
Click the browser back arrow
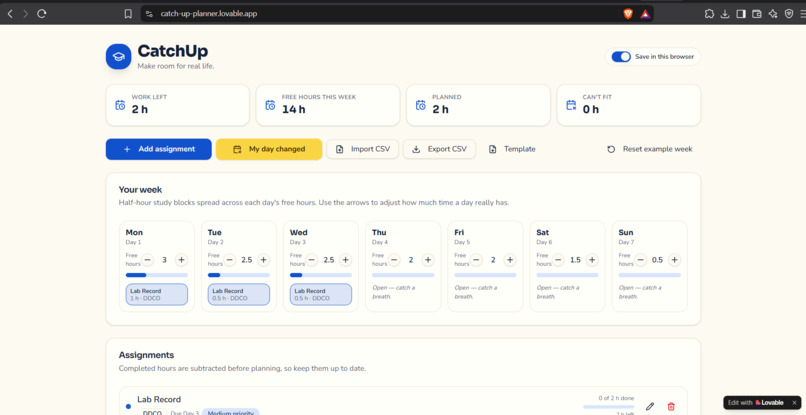pyautogui.click(x=9, y=14)
